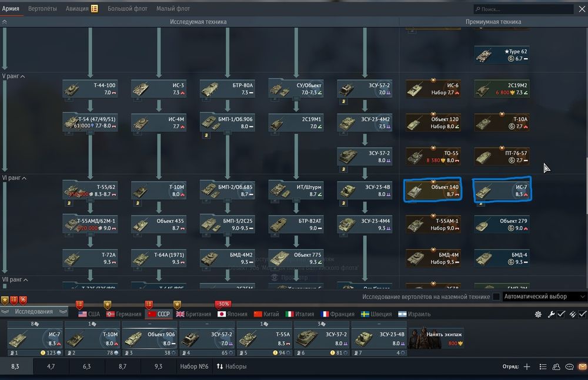Viewport: 588px width, 380px height.
Task: Toggle the automatic repair checkbox
Action: 561,314
